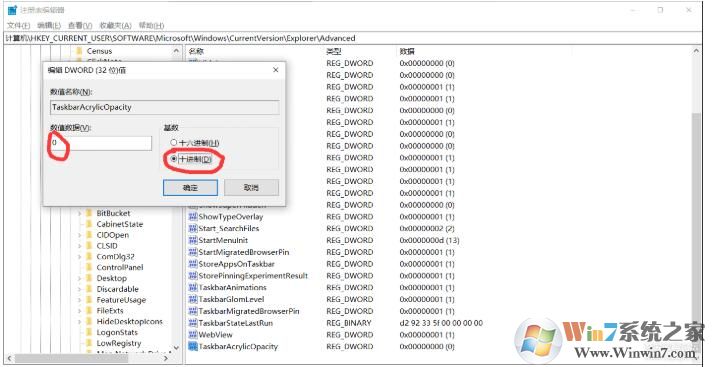
Task: Expand the Discardable key
Action: click(80, 289)
